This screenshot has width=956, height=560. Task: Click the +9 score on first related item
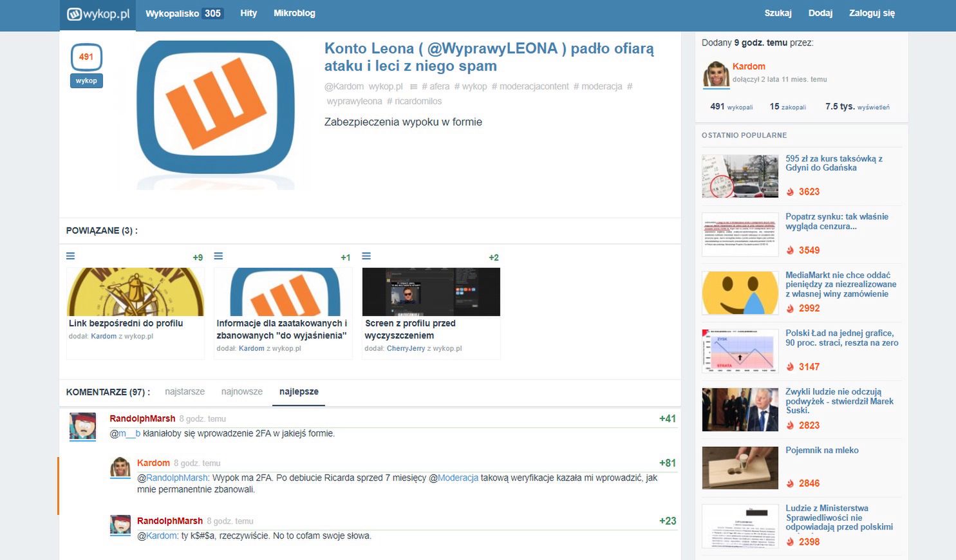click(x=198, y=257)
